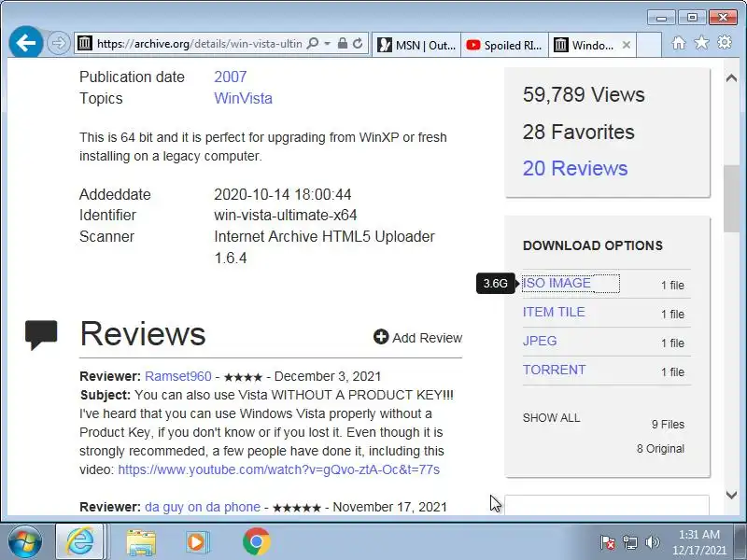Screen dimensions: 747x560
Task: Open reviewer da guy on da phone
Action: tap(203, 507)
